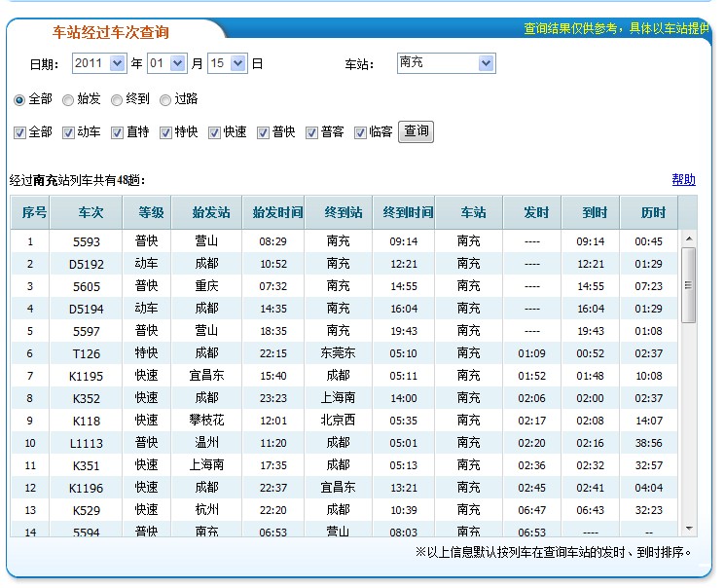
Task: Sort by the 到时 column header
Action: point(591,212)
